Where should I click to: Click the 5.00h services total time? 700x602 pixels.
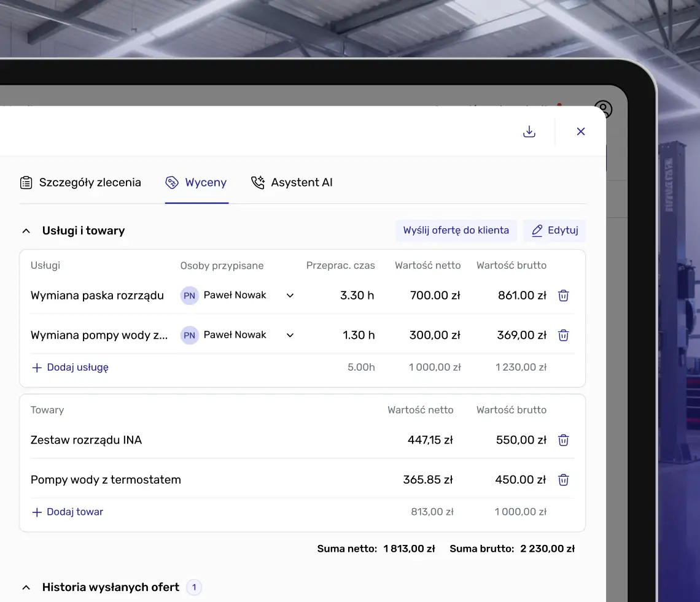(361, 367)
